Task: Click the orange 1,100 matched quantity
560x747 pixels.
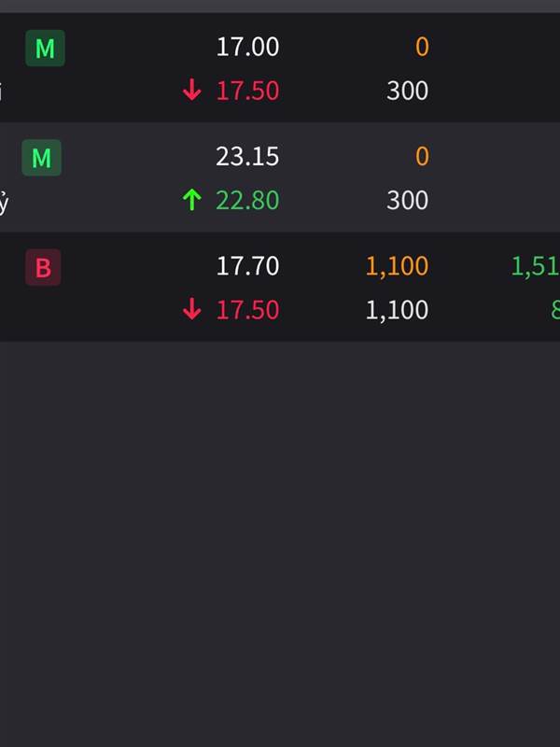Action: pyautogui.click(x=398, y=266)
